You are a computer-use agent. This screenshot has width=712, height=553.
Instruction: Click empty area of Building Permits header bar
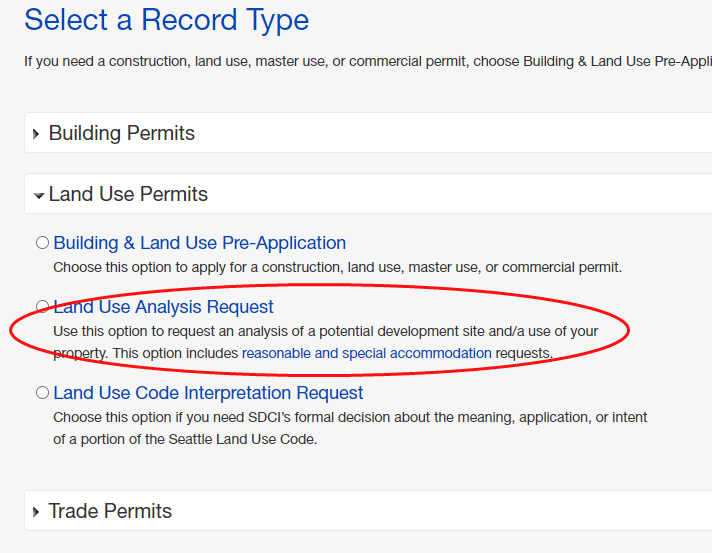[x=450, y=134]
